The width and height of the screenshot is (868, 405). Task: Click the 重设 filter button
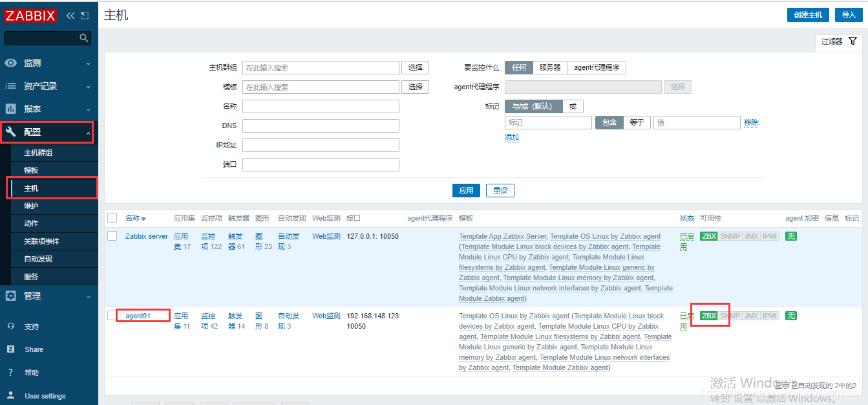[x=500, y=190]
